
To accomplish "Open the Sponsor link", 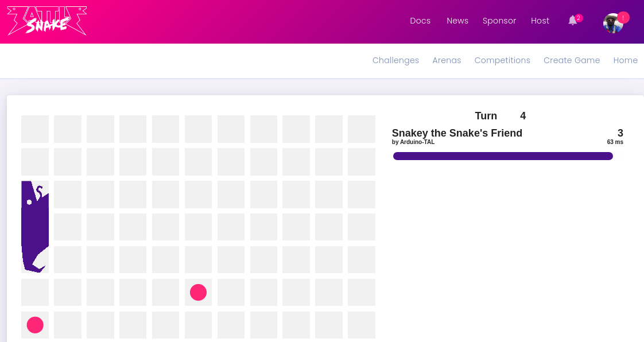I will pos(499,21).
